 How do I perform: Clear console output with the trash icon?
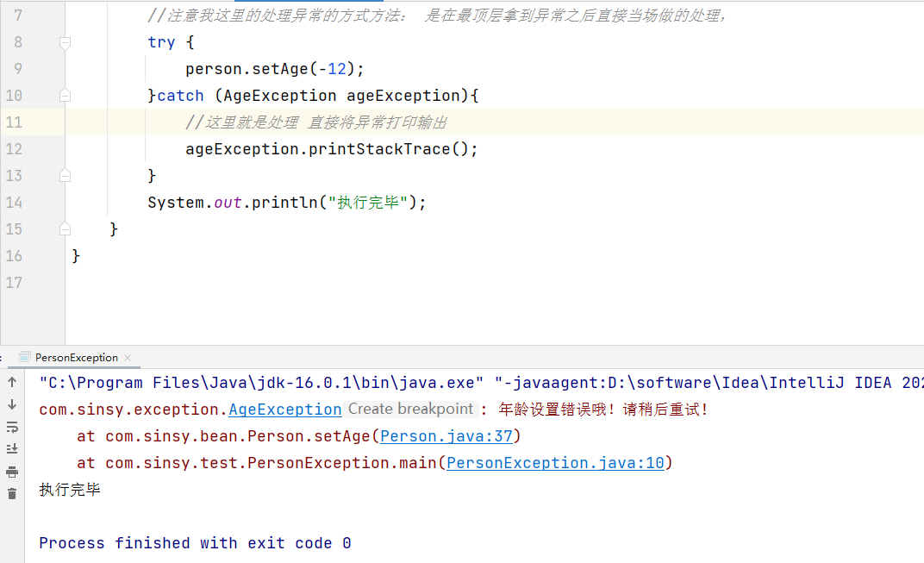pyautogui.click(x=12, y=493)
